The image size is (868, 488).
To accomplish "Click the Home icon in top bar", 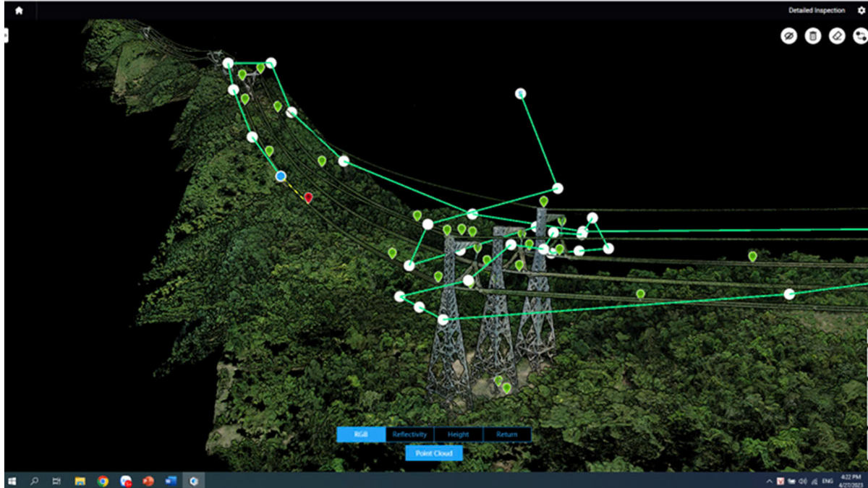I will click(x=19, y=11).
